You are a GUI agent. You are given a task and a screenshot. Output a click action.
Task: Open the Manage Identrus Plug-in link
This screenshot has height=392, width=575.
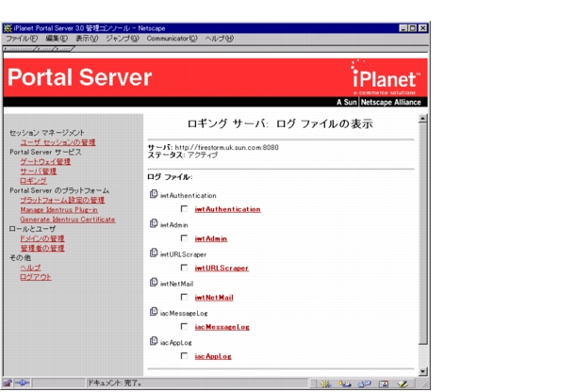point(59,210)
